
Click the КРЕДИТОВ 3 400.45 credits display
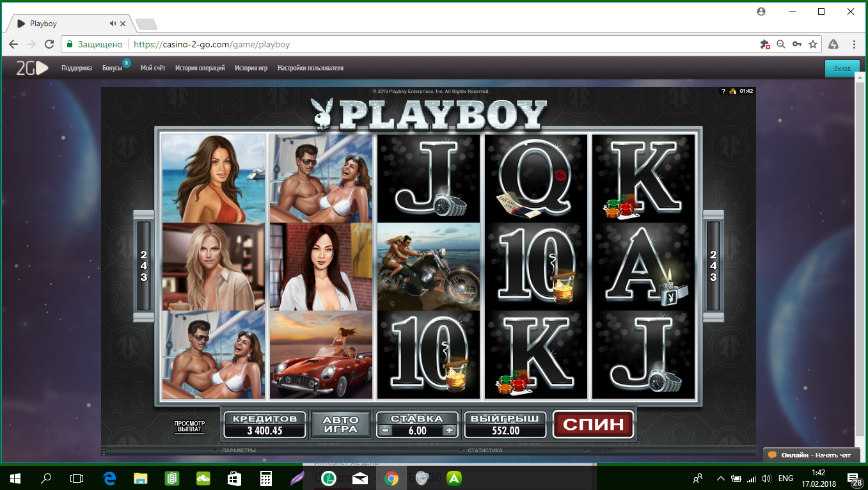click(265, 425)
